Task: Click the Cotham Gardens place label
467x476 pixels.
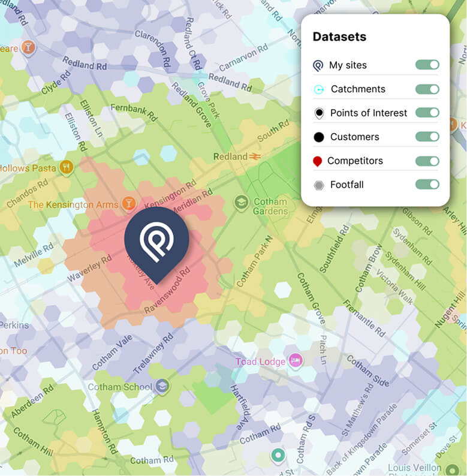Action: [x=270, y=206]
